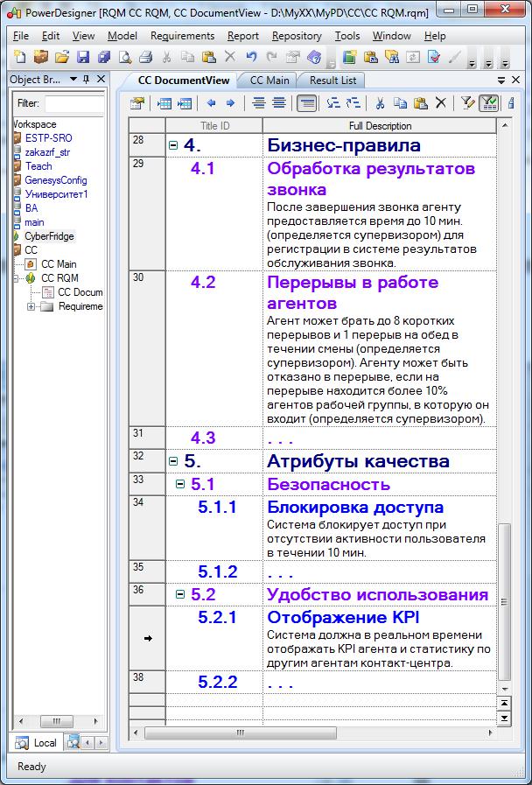The width and height of the screenshot is (532, 785).
Task: Promote requirement with left blue arrow
Action: 211,103
